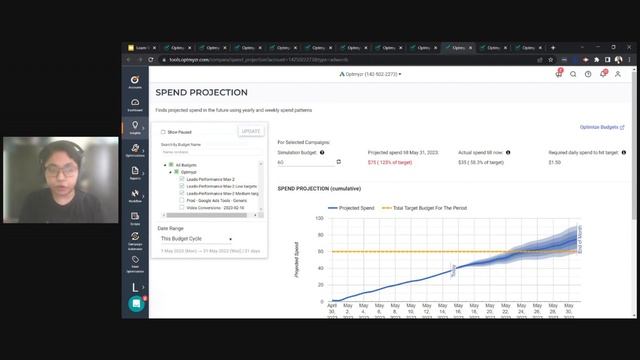Image resolution: width=640 pixels, height=360 pixels.
Task: Open the Optmyzr account selector dropdown
Action: (370, 74)
